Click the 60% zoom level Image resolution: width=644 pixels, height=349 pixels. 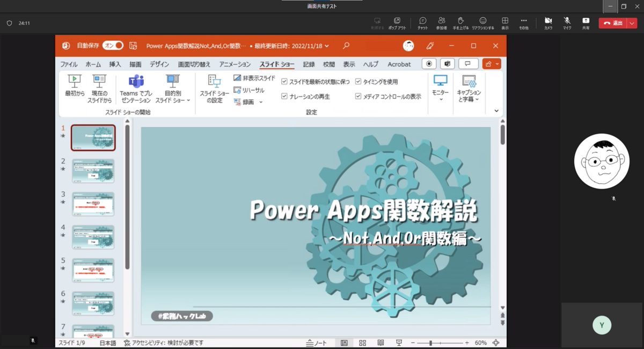pyautogui.click(x=481, y=343)
